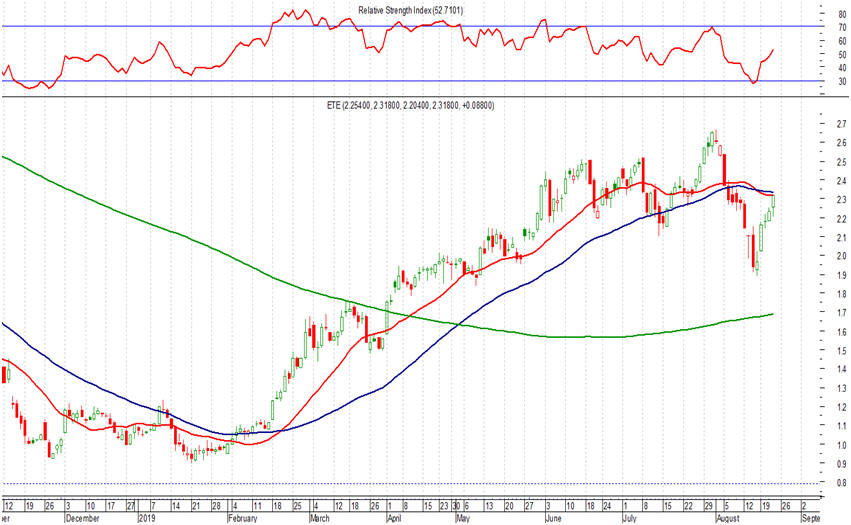Select the 2019 year label

tap(147, 518)
